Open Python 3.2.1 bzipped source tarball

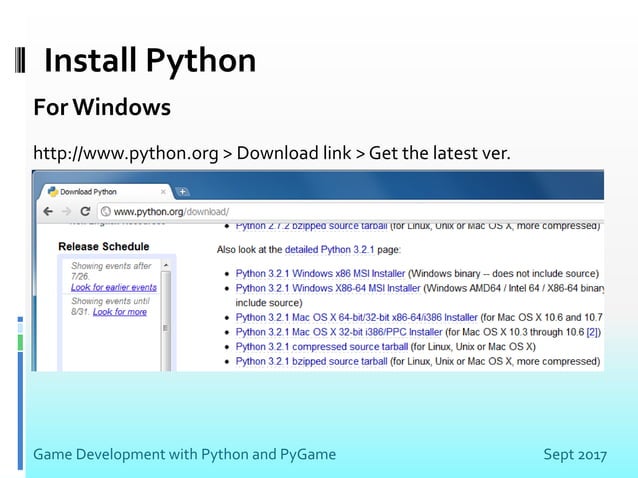pos(311,361)
